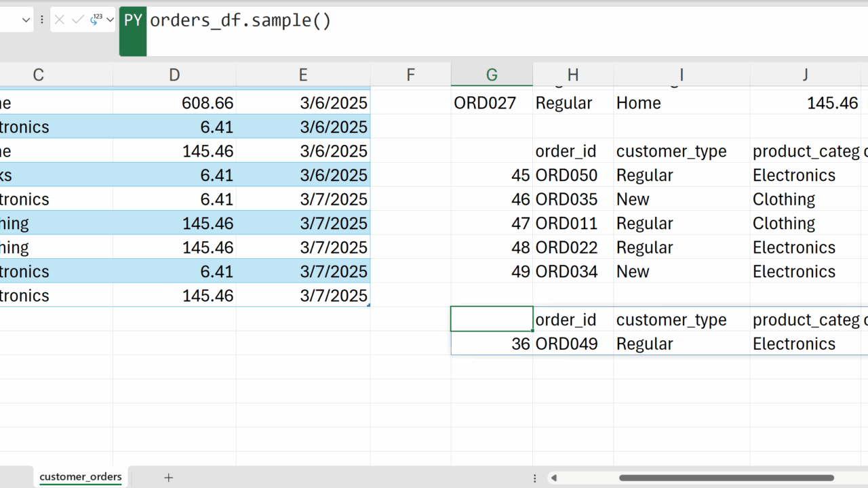Viewport: 868px width, 488px height.
Task: Expand the Python output mode dropdown
Action: point(110,20)
